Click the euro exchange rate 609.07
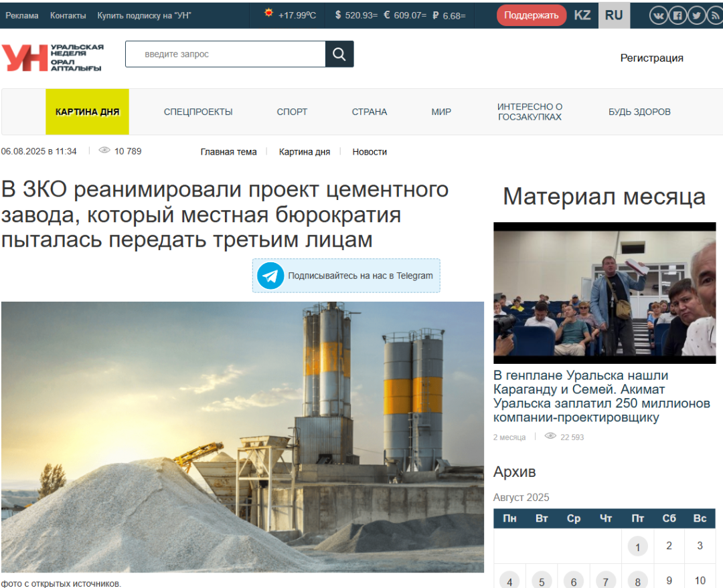This screenshot has width=723, height=588. tap(405, 15)
